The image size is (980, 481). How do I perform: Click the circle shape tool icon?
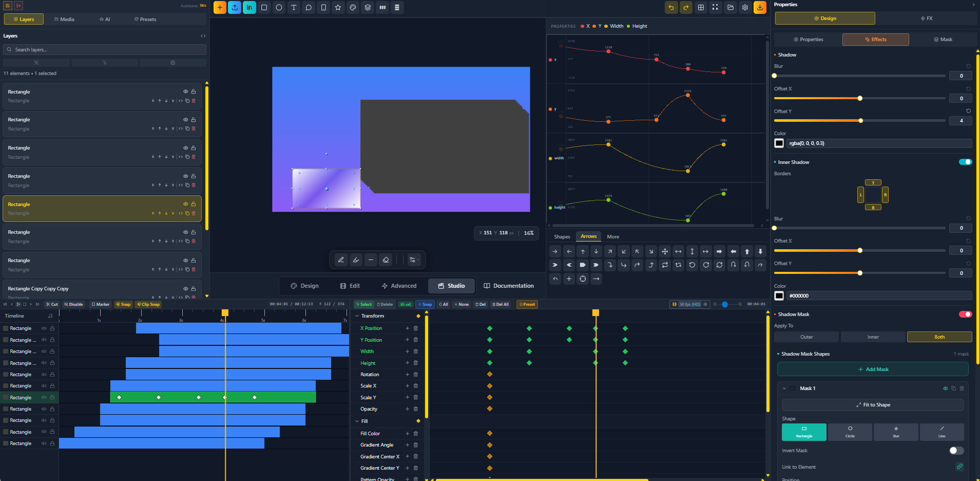pyautogui.click(x=279, y=8)
